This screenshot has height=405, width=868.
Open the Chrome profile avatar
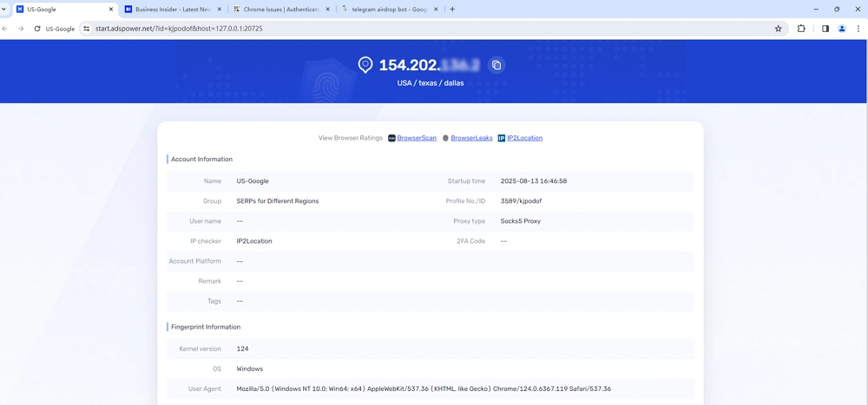842,29
